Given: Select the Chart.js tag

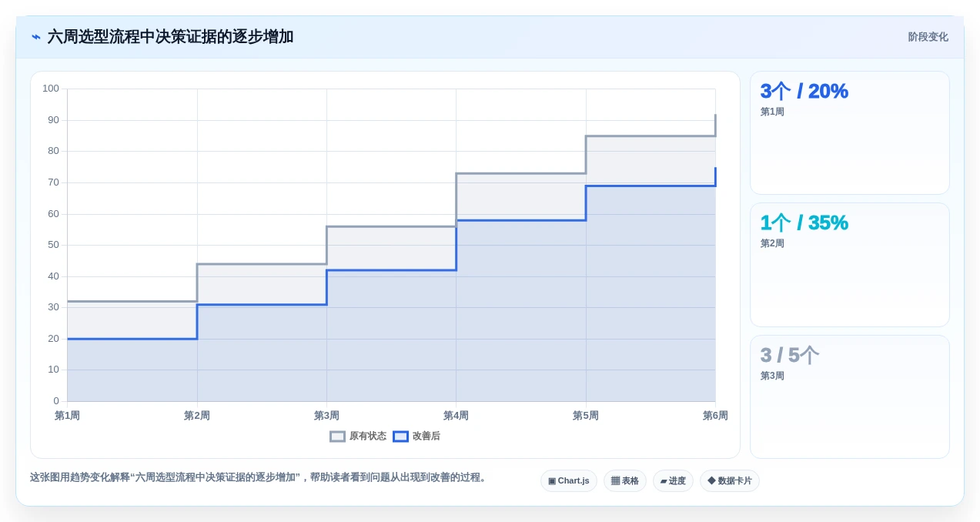Looking at the screenshot, I should [x=569, y=481].
